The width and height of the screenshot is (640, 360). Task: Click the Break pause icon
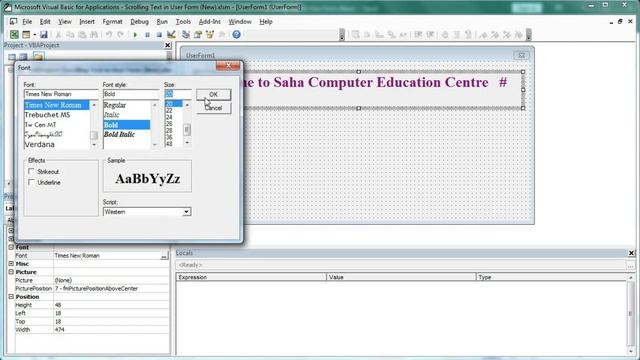(x=147, y=35)
